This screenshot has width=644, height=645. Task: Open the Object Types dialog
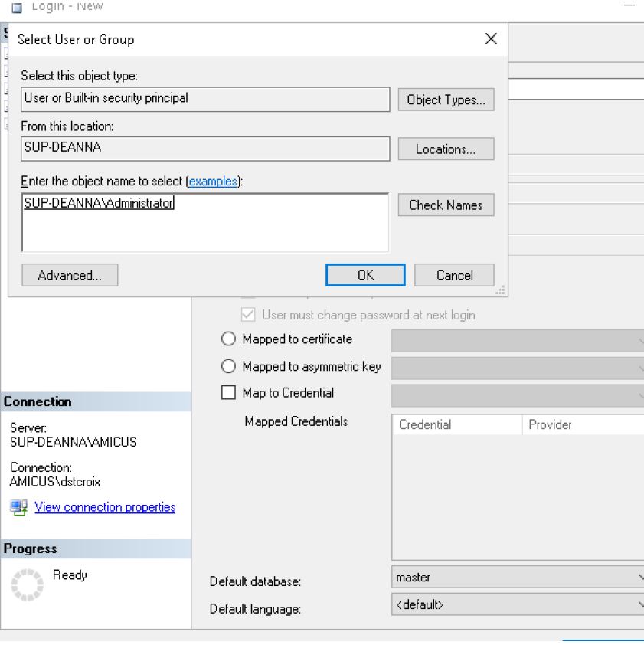pos(446,100)
